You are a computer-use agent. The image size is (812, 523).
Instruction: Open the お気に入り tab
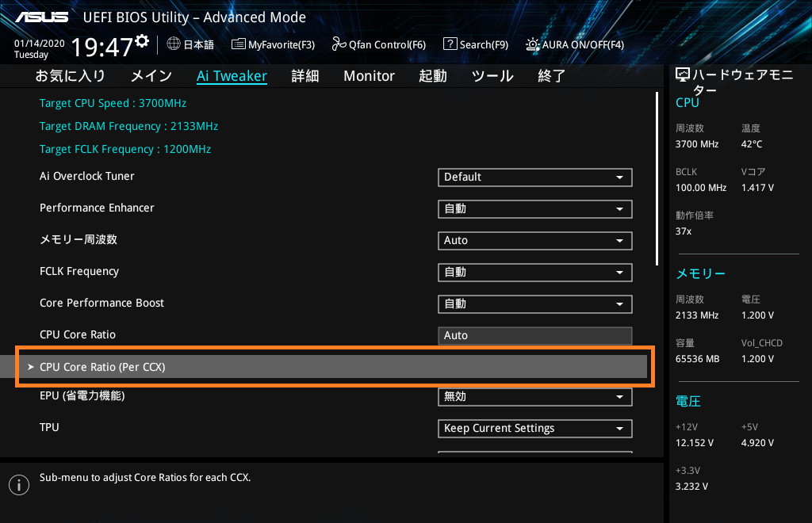point(71,76)
